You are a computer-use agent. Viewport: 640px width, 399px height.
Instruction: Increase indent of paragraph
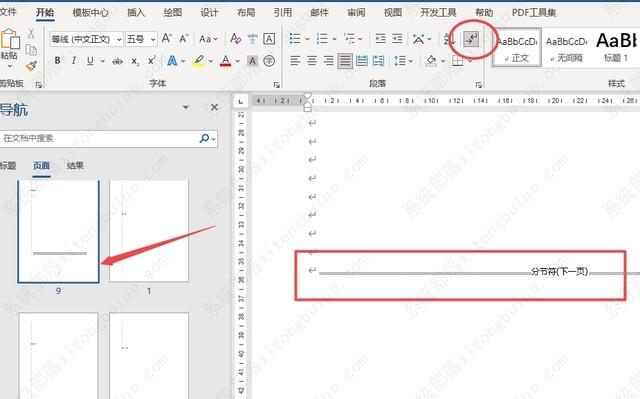coord(397,39)
